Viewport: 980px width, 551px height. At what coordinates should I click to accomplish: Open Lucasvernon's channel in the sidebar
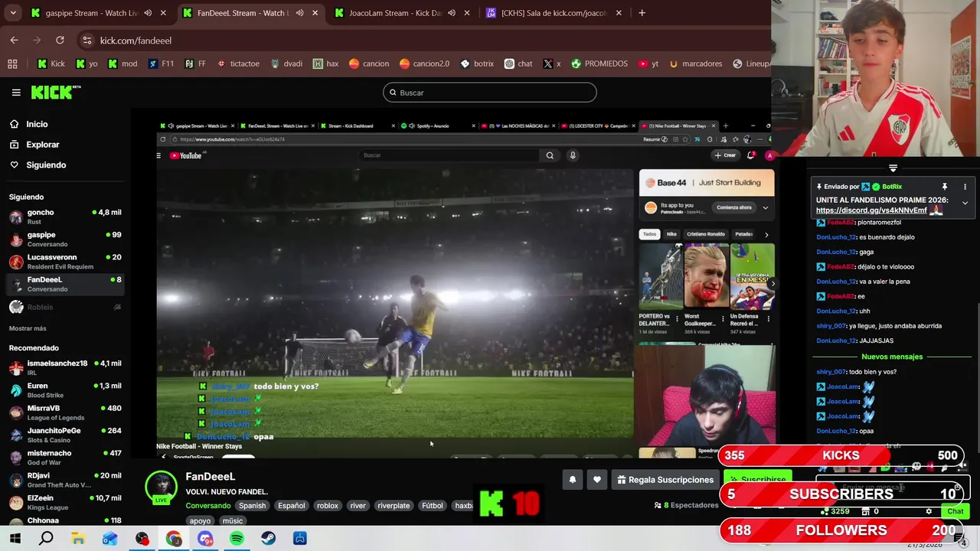coord(65,262)
